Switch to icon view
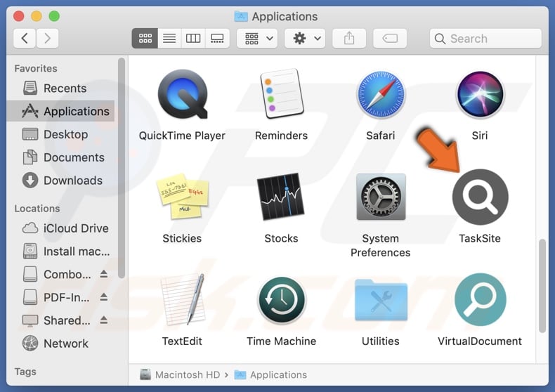The image size is (555, 392). 145,38
